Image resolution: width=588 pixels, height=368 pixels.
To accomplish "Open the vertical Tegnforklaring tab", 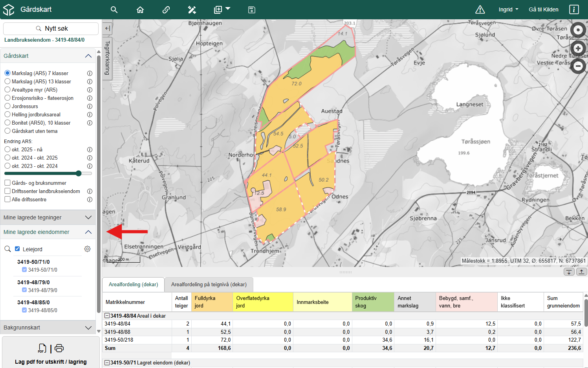I will 107,58.
